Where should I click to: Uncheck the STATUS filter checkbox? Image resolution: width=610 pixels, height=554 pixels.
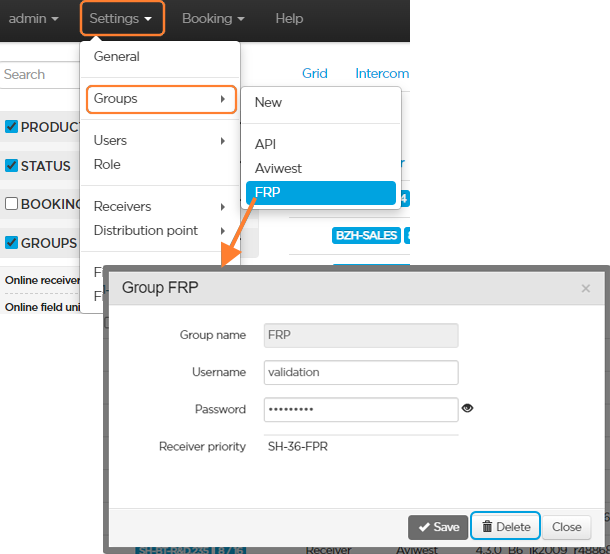pyautogui.click(x=12, y=166)
